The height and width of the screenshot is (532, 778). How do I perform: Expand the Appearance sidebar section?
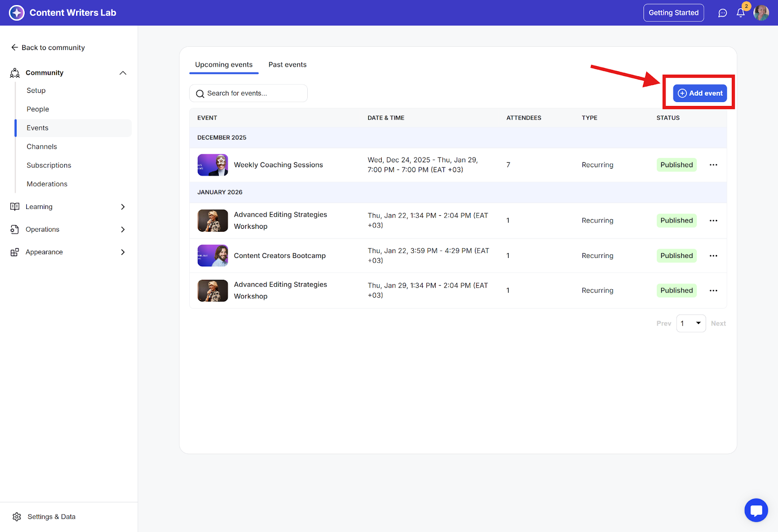tap(123, 252)
